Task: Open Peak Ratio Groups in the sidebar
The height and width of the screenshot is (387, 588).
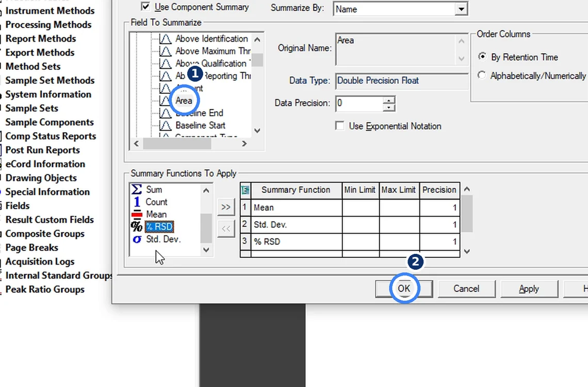Action: coord(45,289)
